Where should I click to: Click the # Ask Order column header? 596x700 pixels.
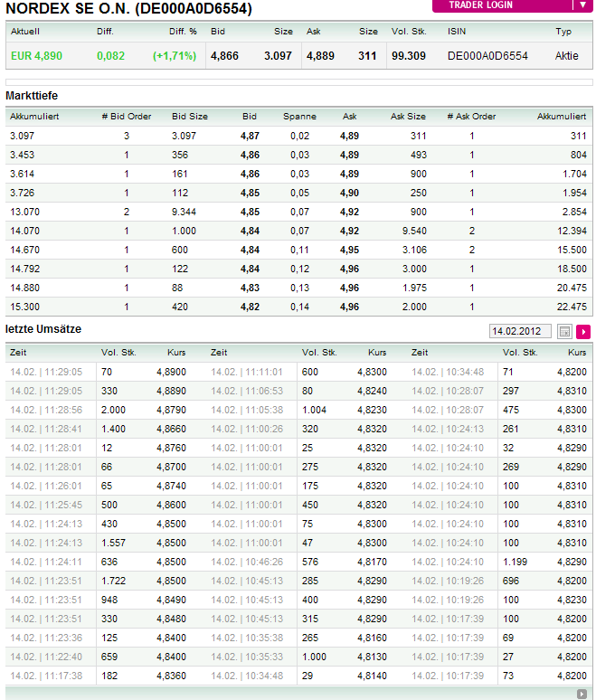coord(471,117)
